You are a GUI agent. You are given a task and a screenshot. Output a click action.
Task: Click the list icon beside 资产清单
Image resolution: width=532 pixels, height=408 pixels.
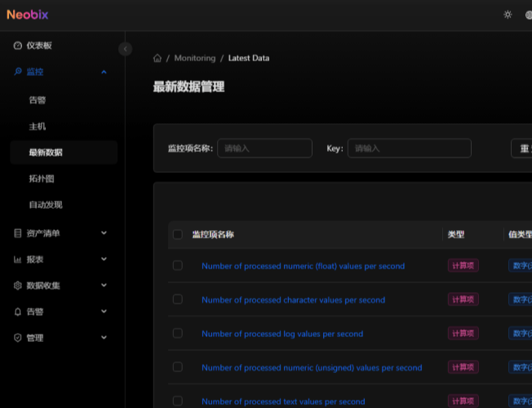click(x=18, y=233)
